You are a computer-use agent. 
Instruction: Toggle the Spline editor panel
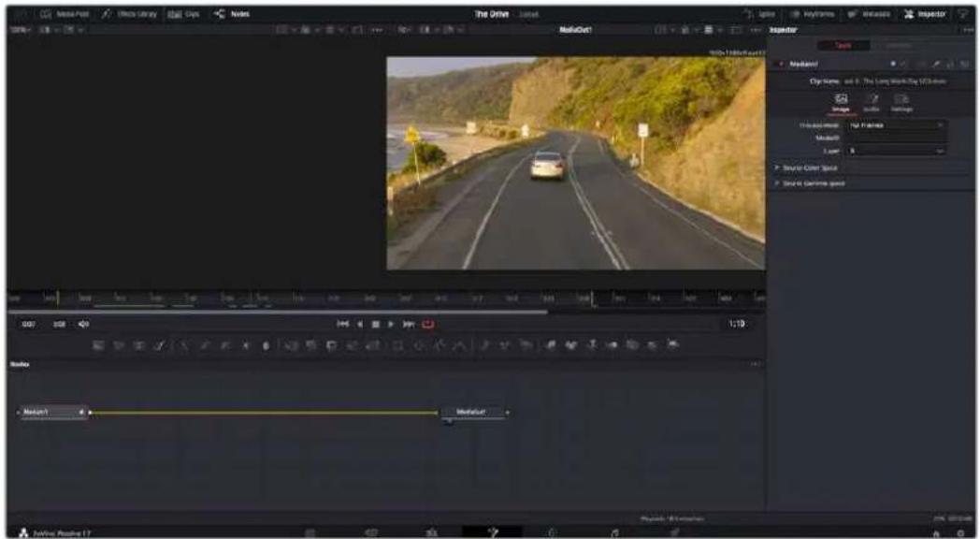coord(759,14)
